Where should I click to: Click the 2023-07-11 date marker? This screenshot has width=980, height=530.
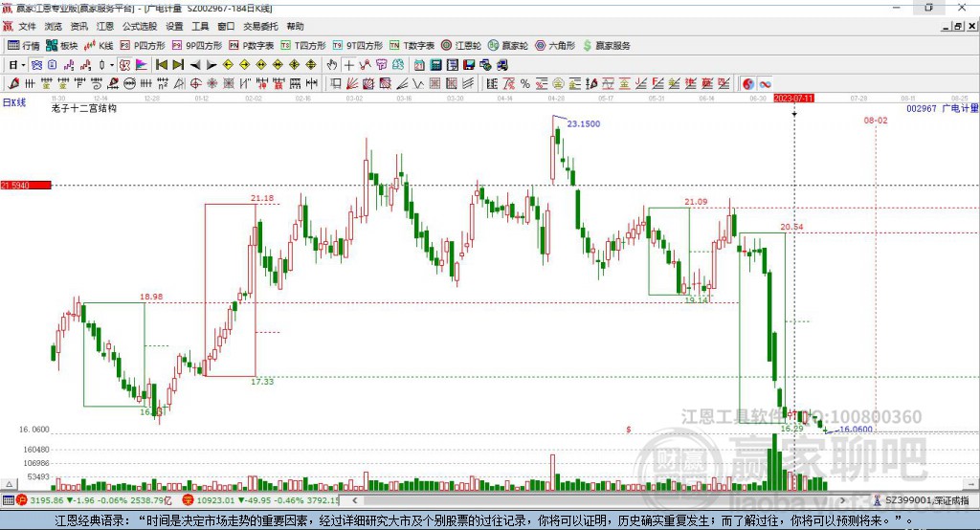793,99
